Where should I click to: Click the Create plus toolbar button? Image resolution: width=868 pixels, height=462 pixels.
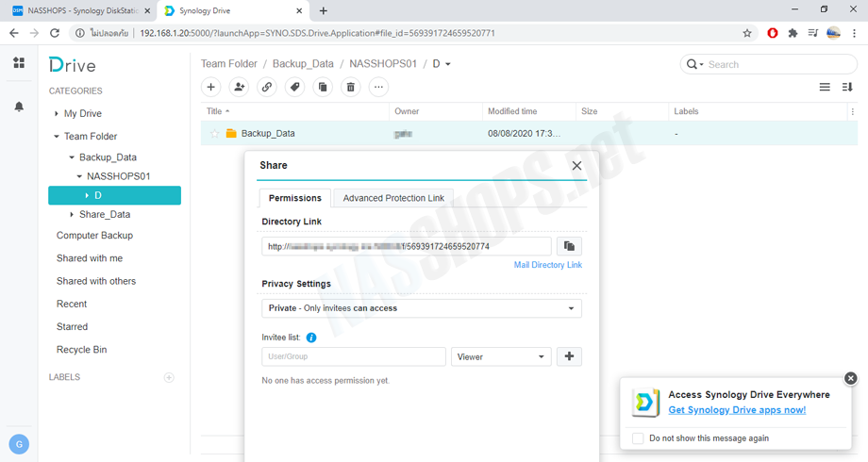[211, 87]
